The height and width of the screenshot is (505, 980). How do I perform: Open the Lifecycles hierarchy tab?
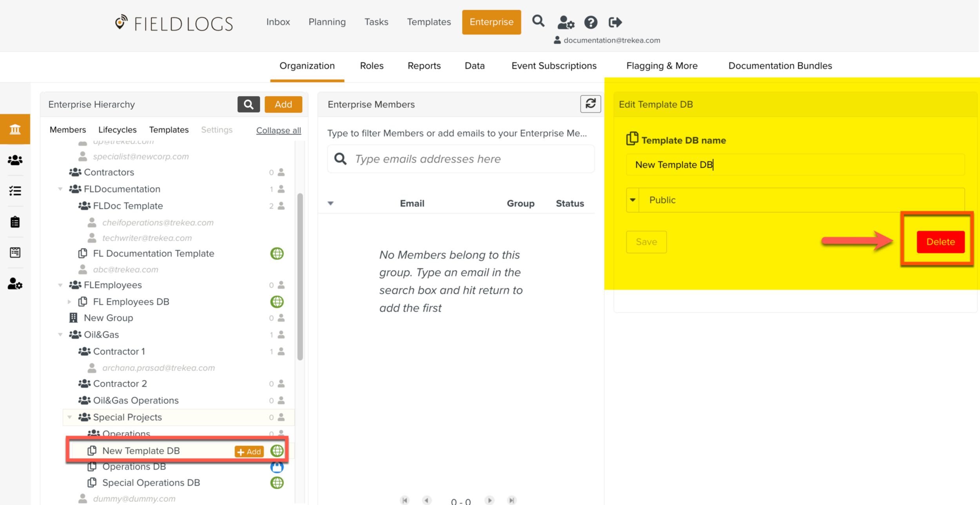pos(117,130)
